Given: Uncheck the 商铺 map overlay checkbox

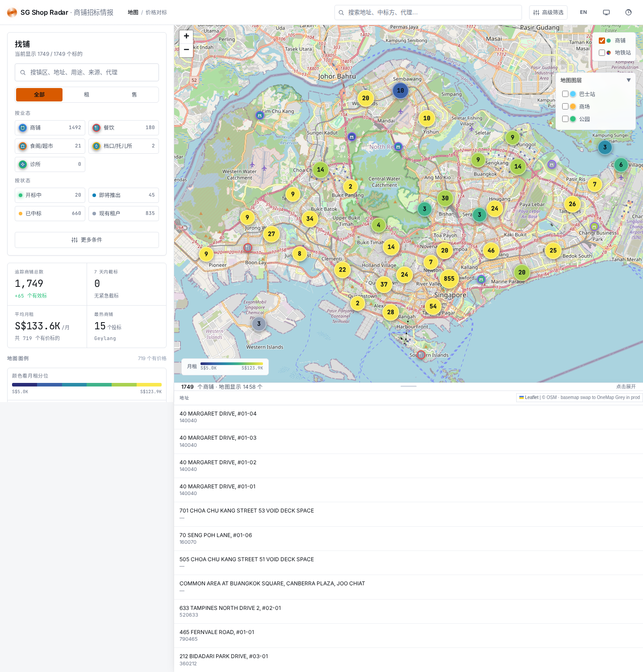Looking at the screenshot, I should (602, 41).
